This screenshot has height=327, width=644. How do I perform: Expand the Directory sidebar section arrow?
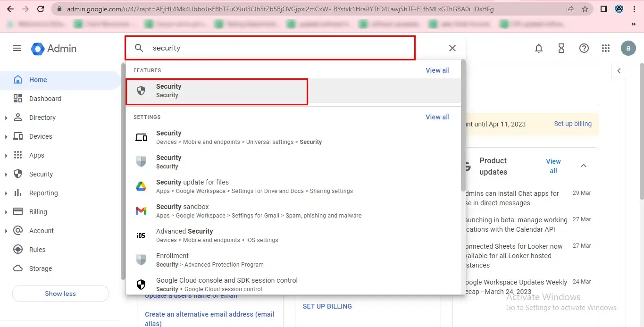6,118
